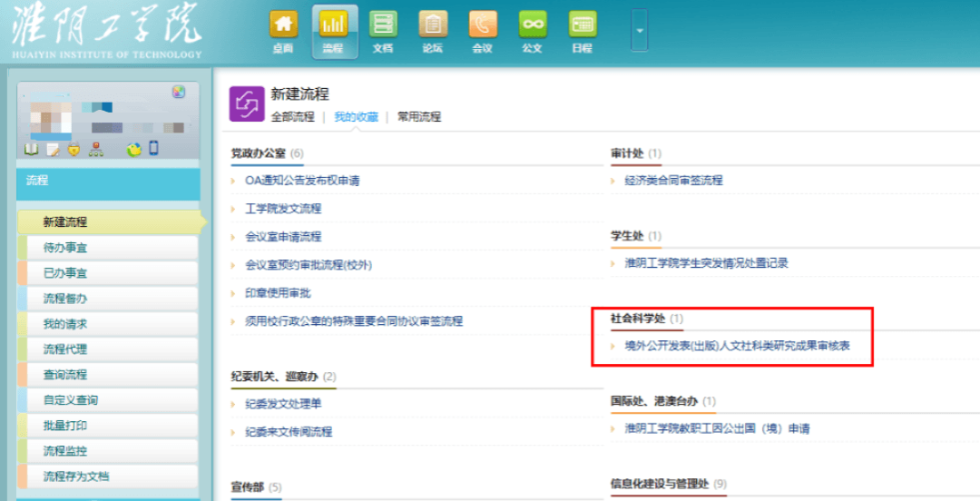
Task: Switch to the 全部流程 tab
Action: [x=292, y=117]
